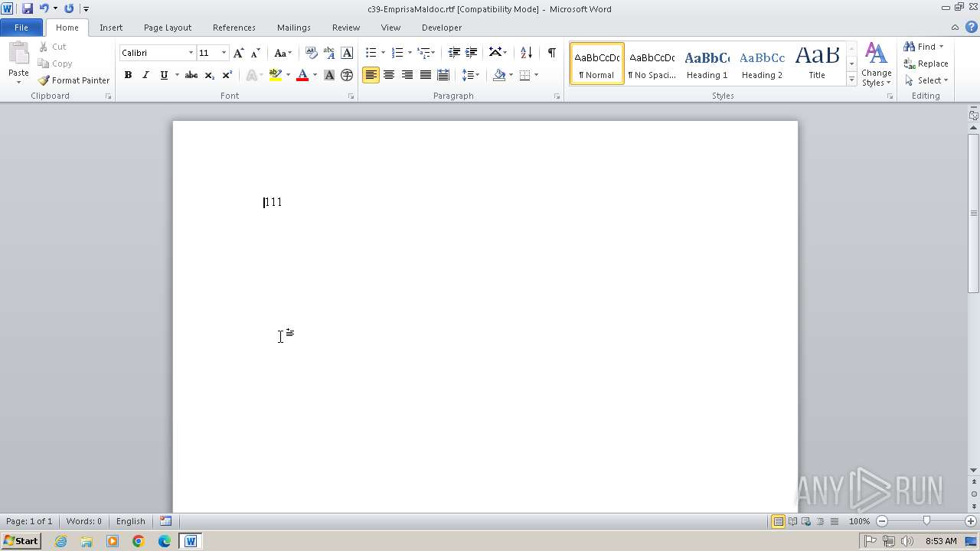Open Change Styles menu
The height and width of the screenshot is (551, 980).
click(x=876, y=64)
